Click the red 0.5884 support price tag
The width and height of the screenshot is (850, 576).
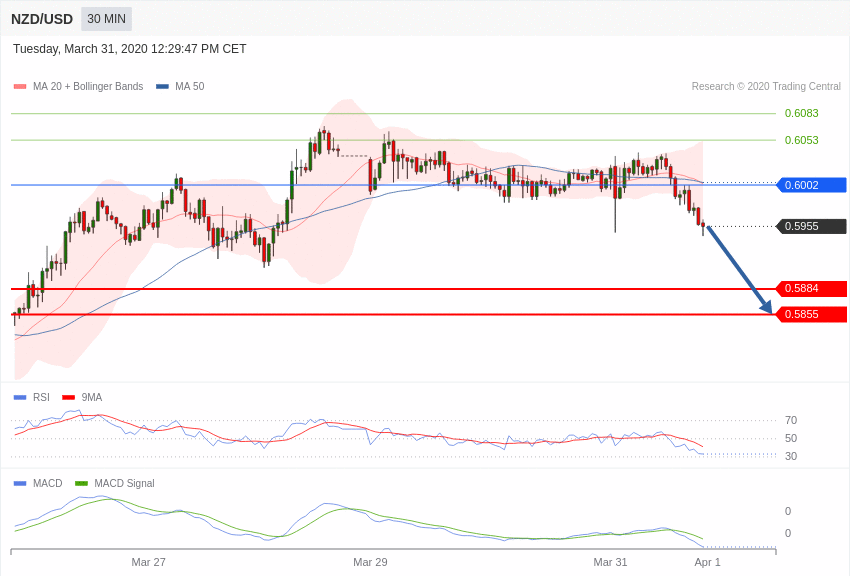click(812, 288)
